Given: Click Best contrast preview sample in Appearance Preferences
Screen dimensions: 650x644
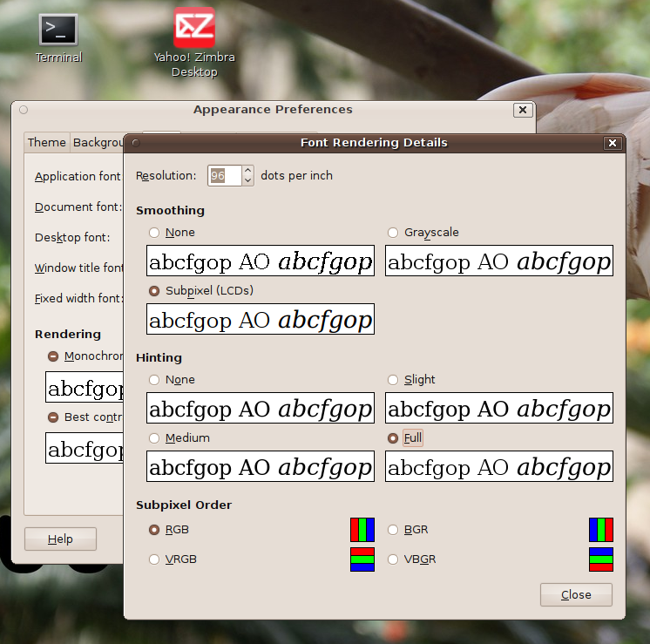Looking at the screenshot, I should pos(85,448).
